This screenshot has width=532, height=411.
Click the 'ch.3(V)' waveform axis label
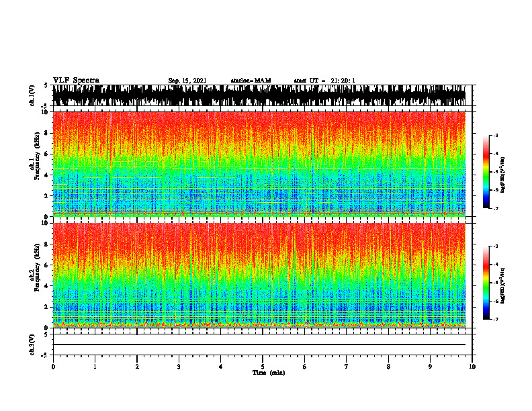[32, 345]
